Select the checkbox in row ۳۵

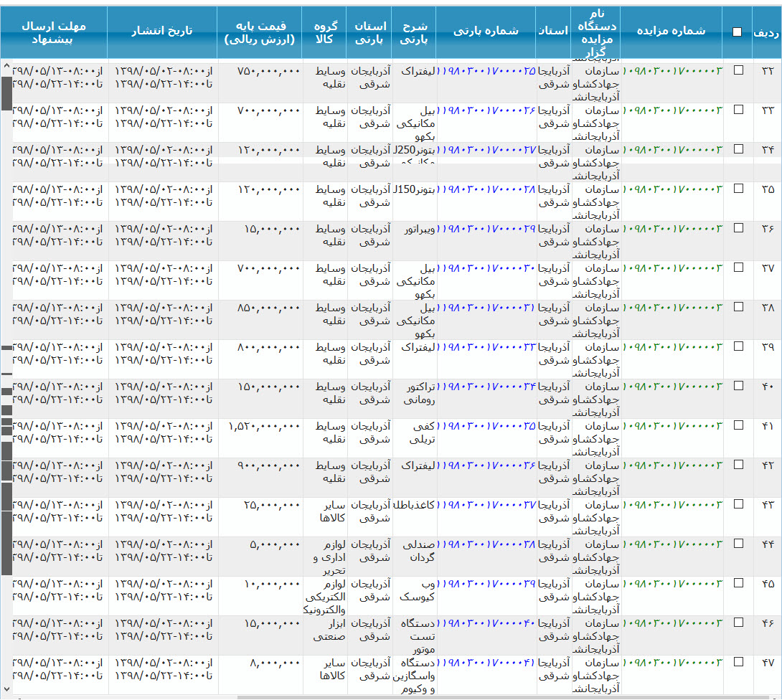coord(738,189)
